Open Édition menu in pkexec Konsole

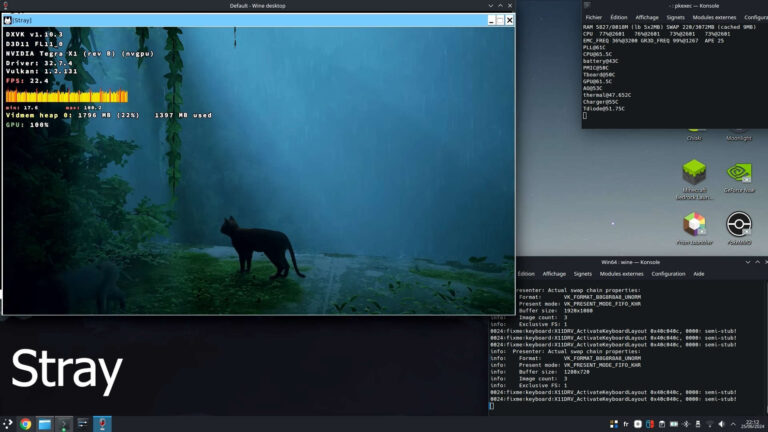point(619,17)
